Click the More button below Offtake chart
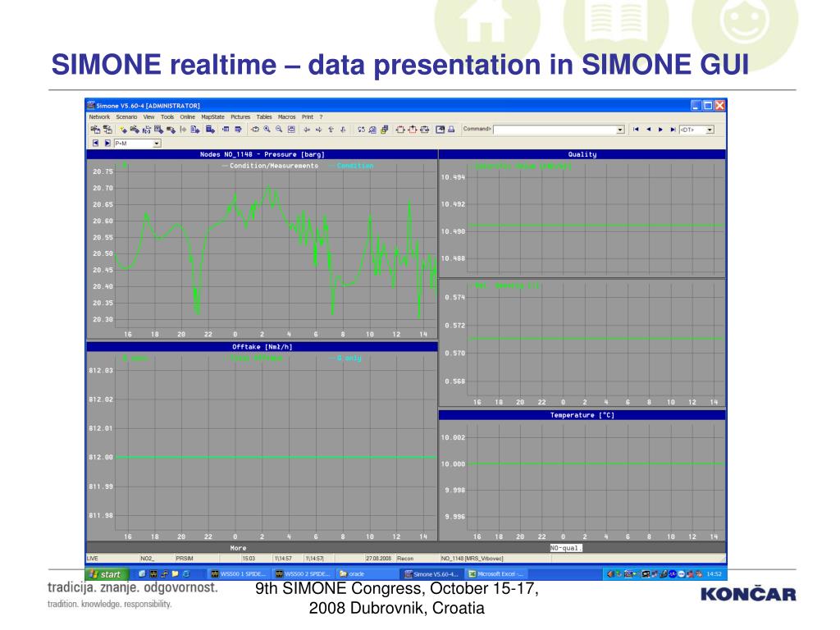This screenshot has width=840, height=630. click(x=238, y=548)
